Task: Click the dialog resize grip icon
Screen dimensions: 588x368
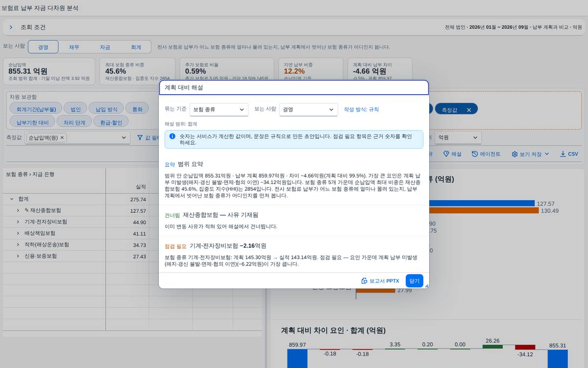Action: pos(426,286)
